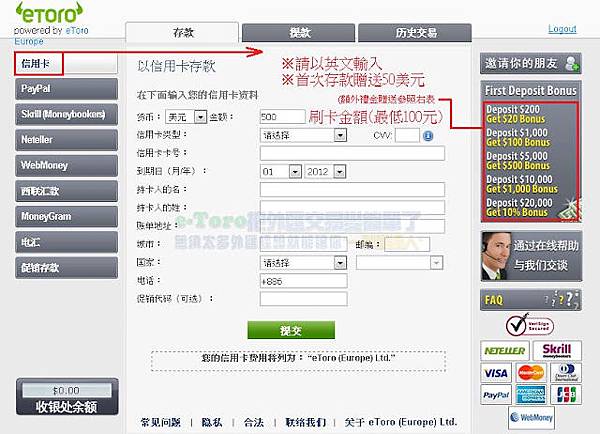600x434 pixels.
Task: Open credit card type dropdown
Action: click(x=303, y=135)
